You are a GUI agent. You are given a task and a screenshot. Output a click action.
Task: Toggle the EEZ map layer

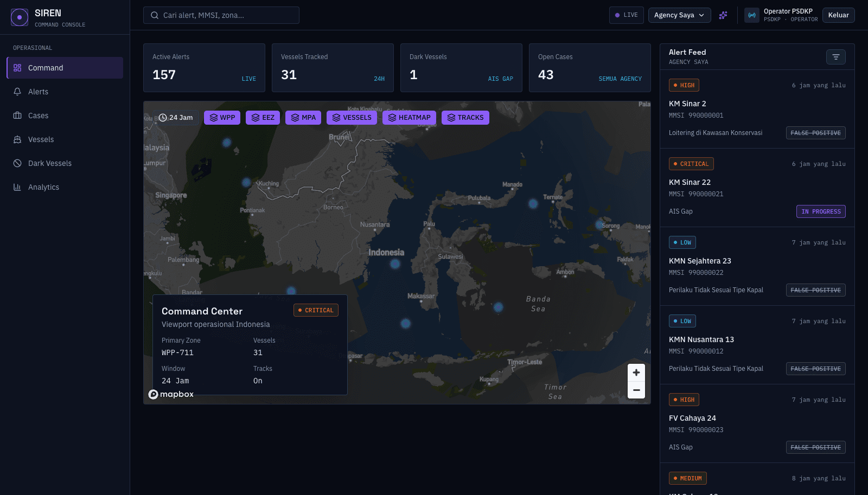[263, 118]
